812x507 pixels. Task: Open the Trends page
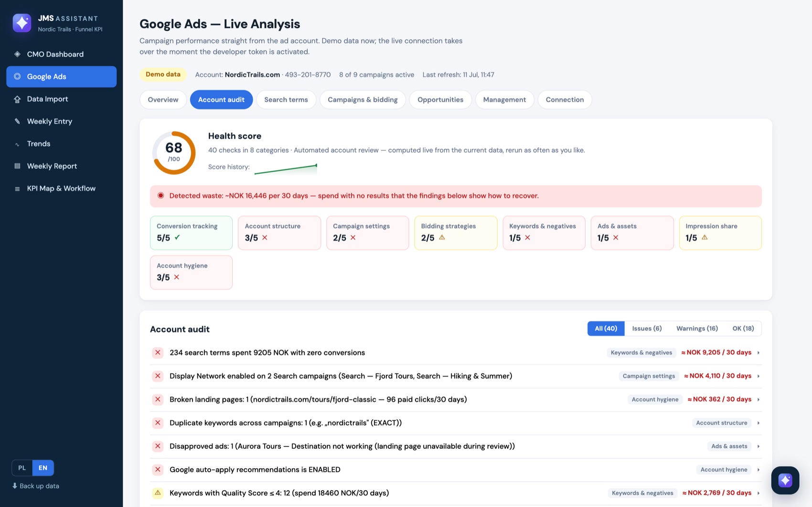point(61,144)
